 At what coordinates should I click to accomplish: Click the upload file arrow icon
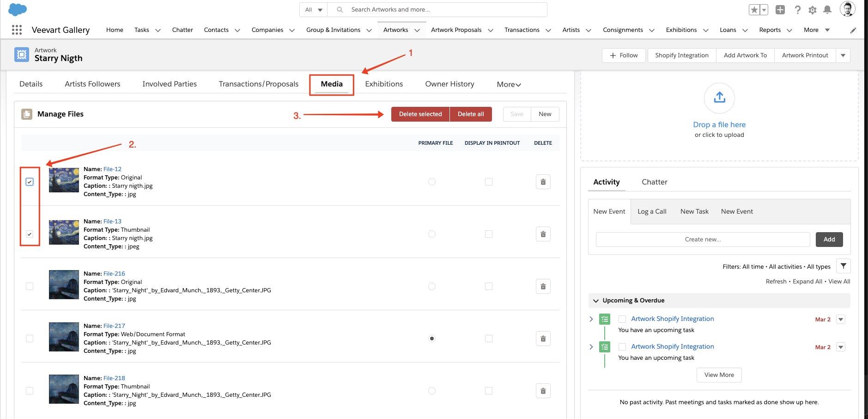tap(719, 98)
